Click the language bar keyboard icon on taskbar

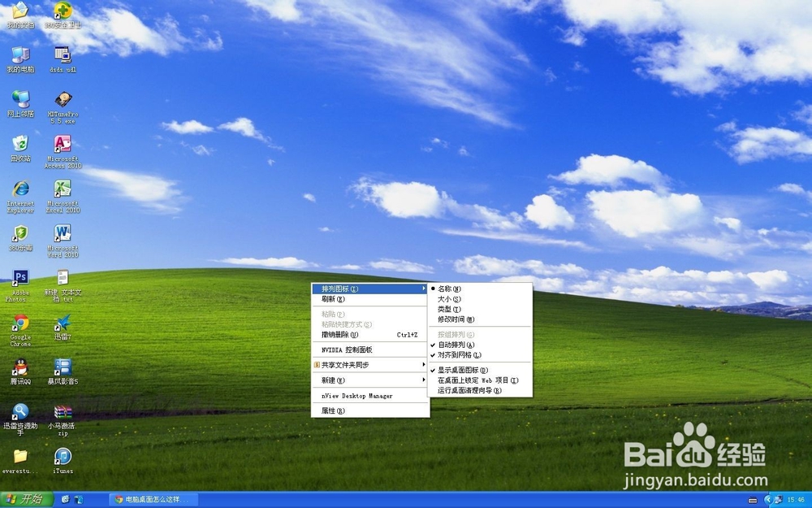[x=753, y=500]
